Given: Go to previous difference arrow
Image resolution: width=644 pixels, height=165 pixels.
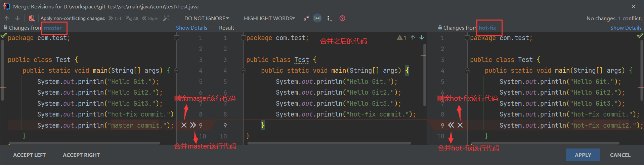Looking at the screenshot, I should [7, 18].
